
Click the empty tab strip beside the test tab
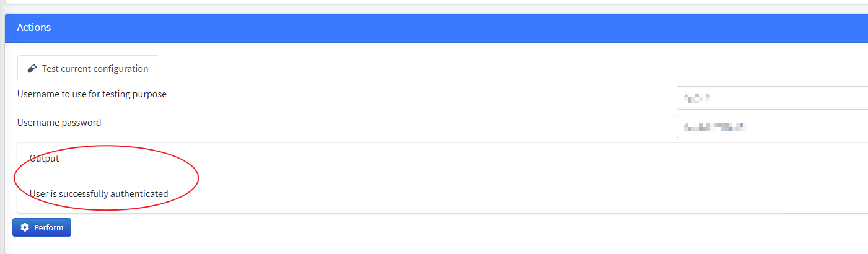(513, 68)
